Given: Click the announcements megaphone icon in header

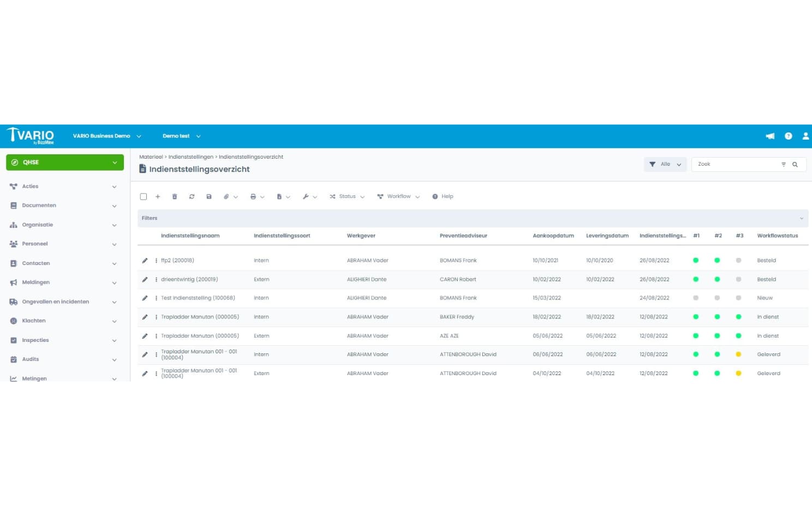Looking at the screenshot, I should (770, 136).
